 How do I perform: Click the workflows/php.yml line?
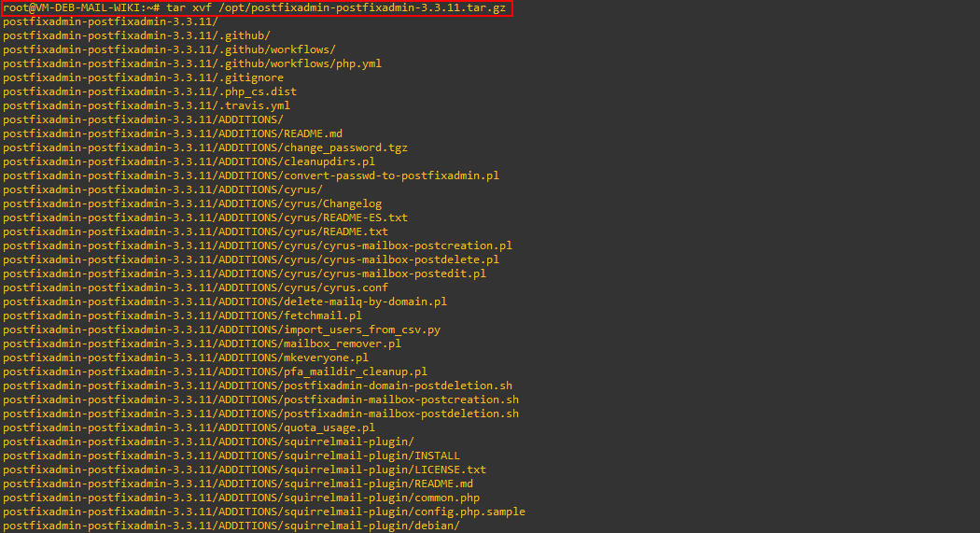pos(192,63)
